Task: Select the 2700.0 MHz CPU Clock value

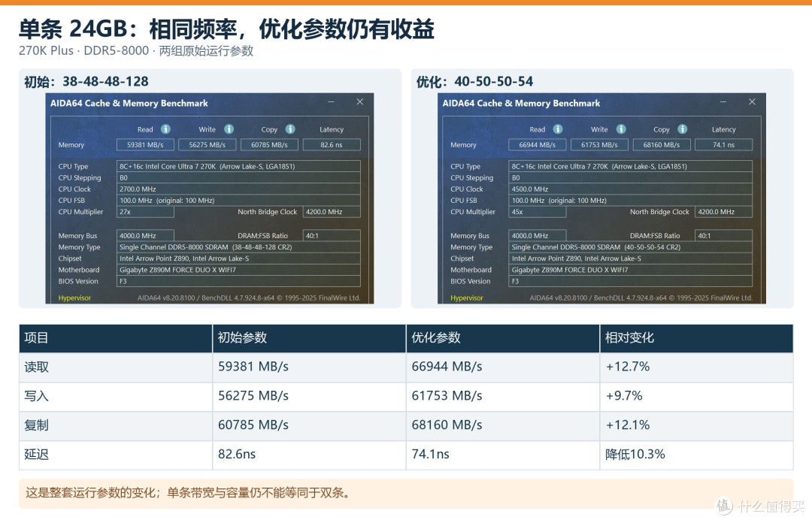Action: pos(238,189)
